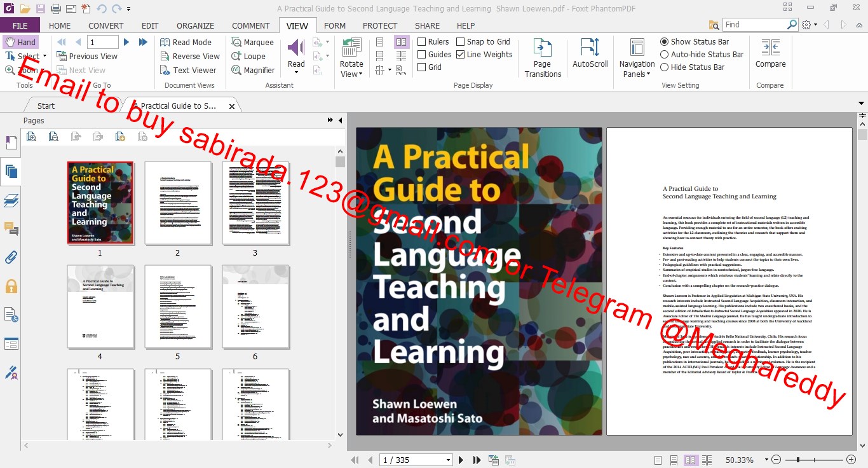Activate Reverse View
Viewport: 868px width, 468px height.
click(189, 56)
